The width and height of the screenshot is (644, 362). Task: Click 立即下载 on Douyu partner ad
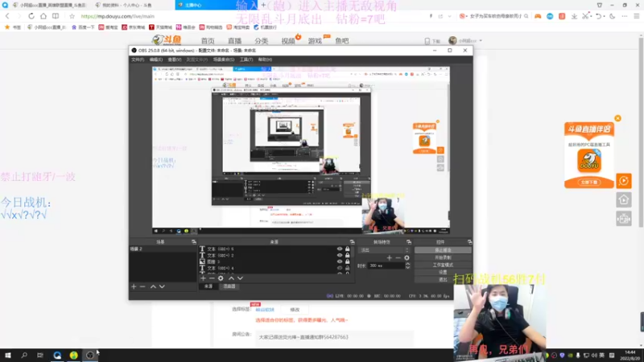[x=589, y=183]
